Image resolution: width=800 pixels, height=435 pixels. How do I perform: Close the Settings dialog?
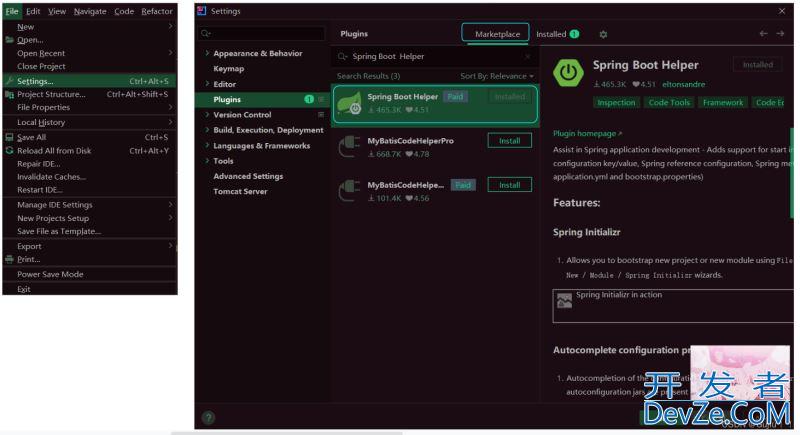[x=782, y=11]
